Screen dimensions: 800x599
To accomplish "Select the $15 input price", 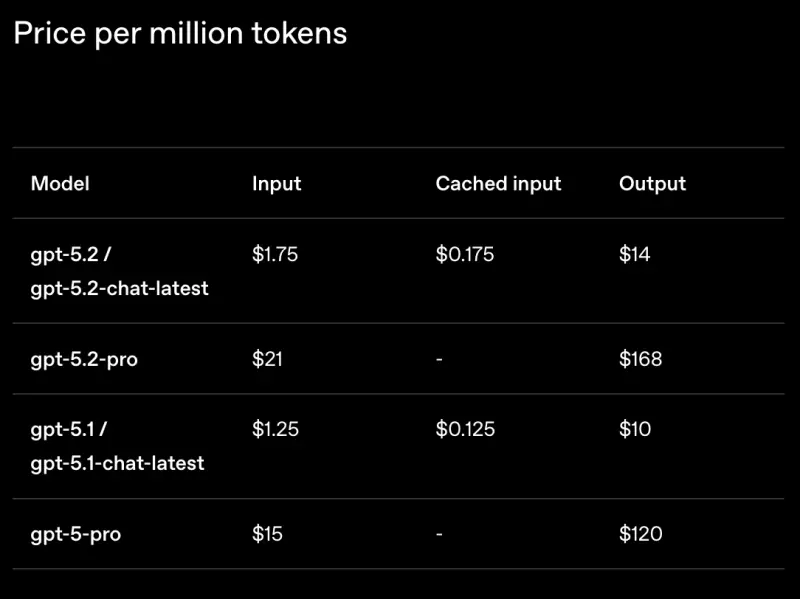I will tap(267, 534).
